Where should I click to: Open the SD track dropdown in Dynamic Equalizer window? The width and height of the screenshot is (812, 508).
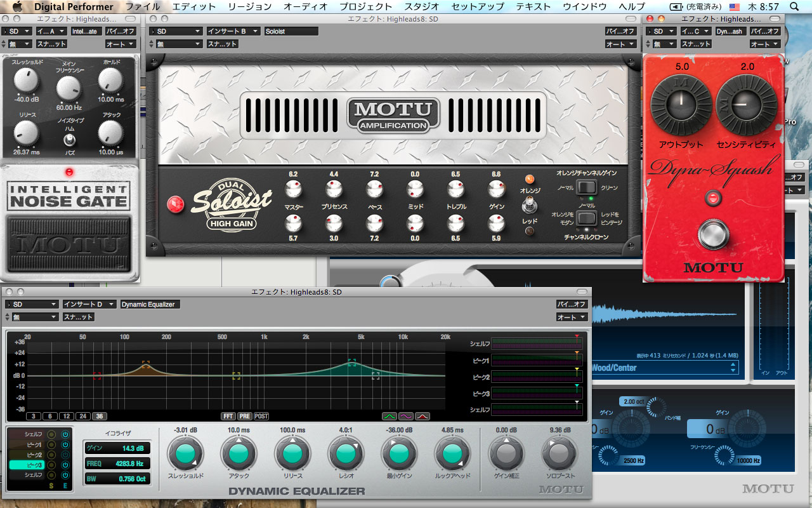(x=30, y=304)
